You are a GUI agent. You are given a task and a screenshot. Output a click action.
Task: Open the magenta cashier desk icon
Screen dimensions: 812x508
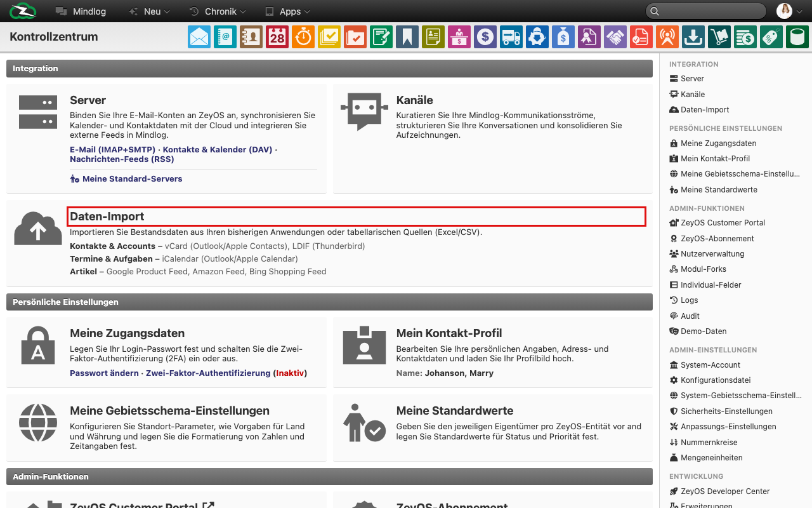459,37
